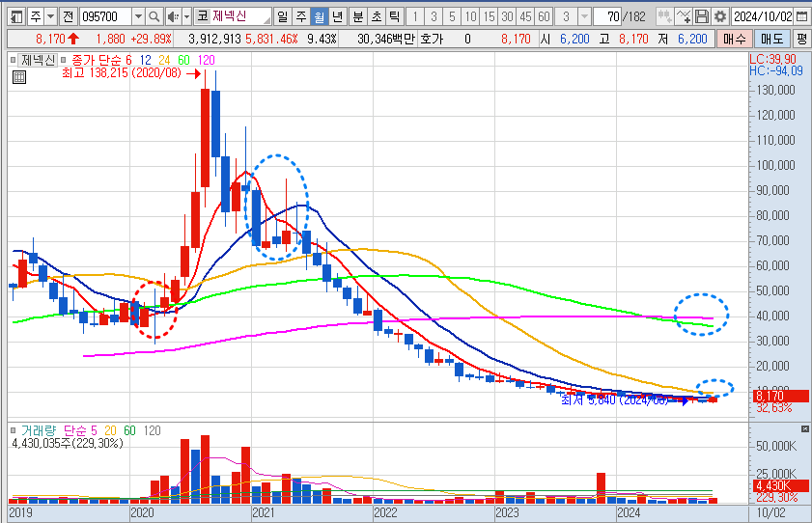The image size is (812, 523).
Task: Toggle the side panel icon at toolbar start
Action: 16,16
